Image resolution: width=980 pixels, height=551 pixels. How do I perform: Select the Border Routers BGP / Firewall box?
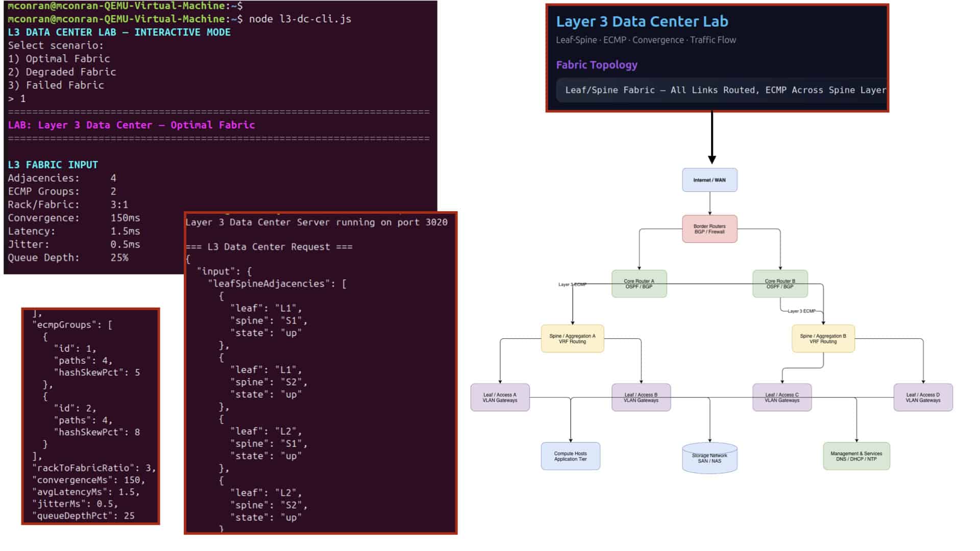pyautogui.click(x=709, y=229)
